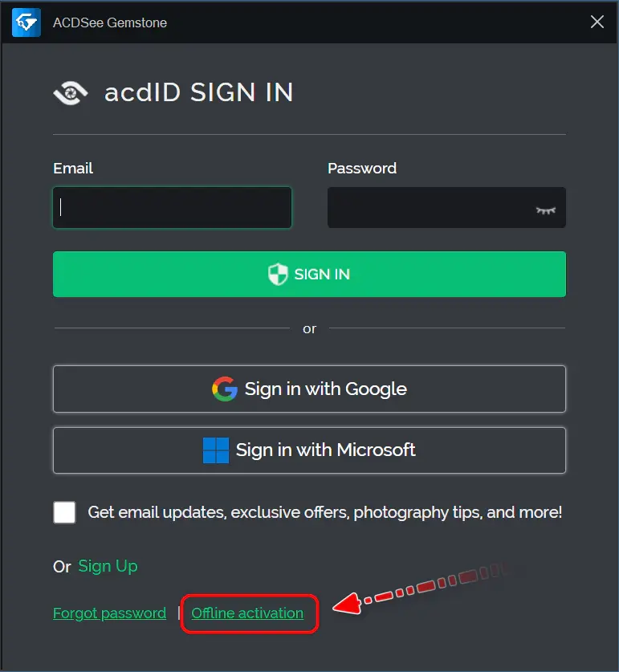Choose Sign in with Microsoft

coord(310,450)
